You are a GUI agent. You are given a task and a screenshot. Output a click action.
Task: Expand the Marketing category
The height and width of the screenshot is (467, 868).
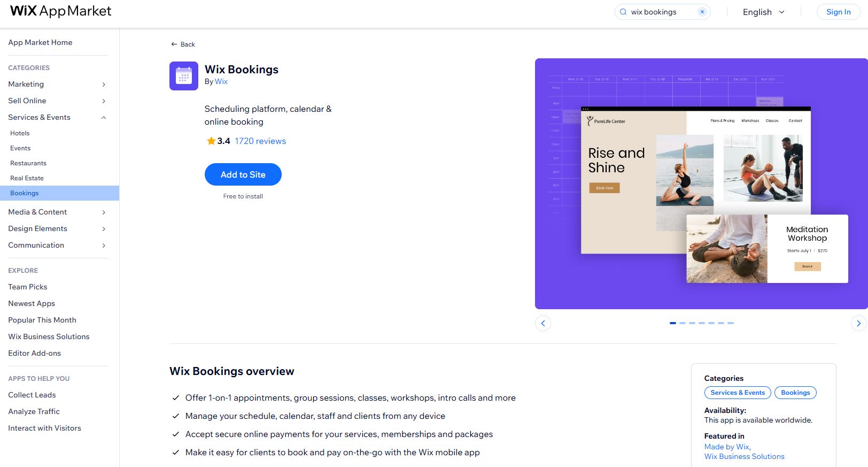click(104, 84)
